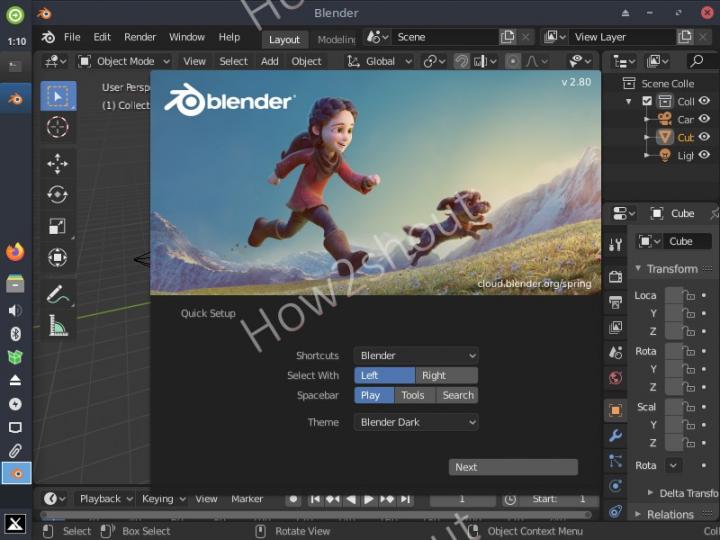Set Spacebar action to Search
720x540 pixels.
point(458,395)
